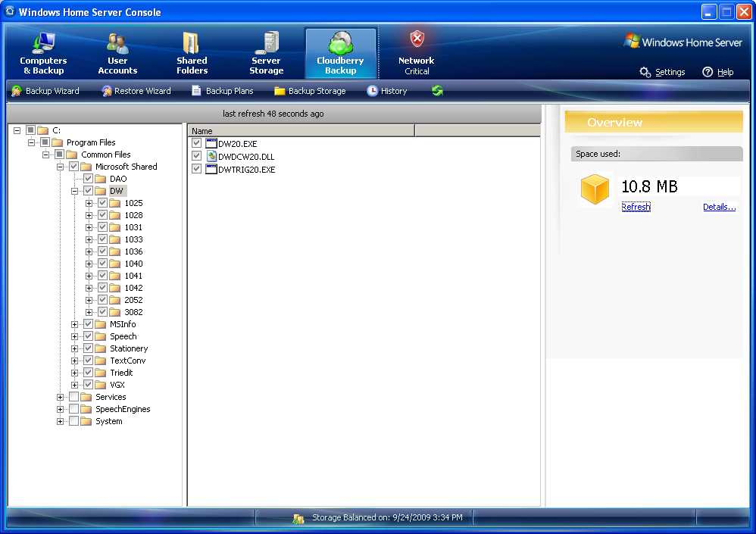The image size is (756, 534).
Task: Select the 3082 folder in tree
Action: point(133,312)
